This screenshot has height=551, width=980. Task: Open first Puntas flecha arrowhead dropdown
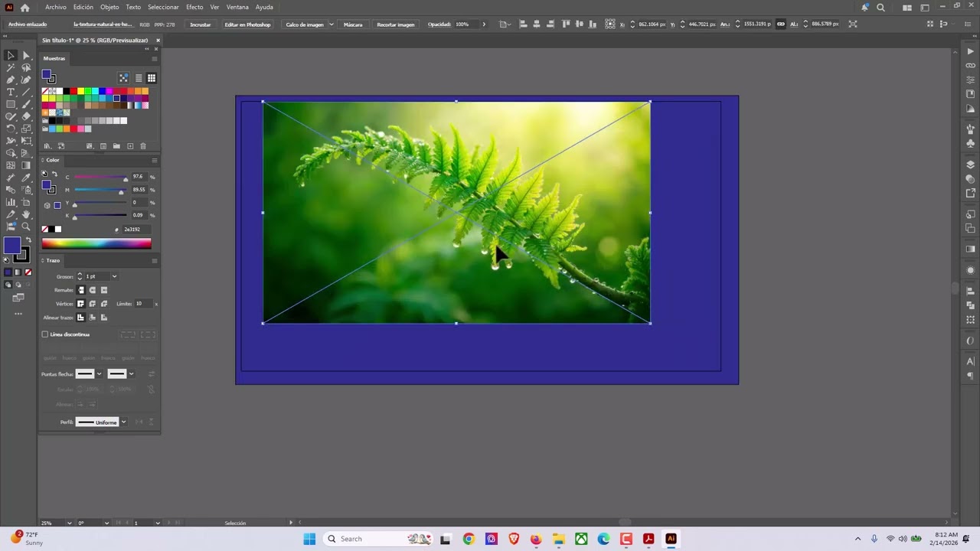99,374
